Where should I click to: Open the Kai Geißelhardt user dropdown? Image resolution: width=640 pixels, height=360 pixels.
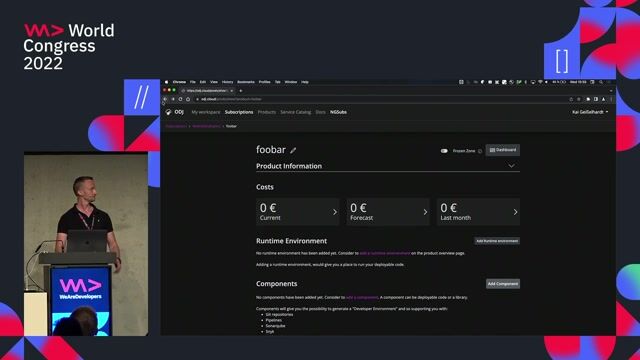coord(590,112)
